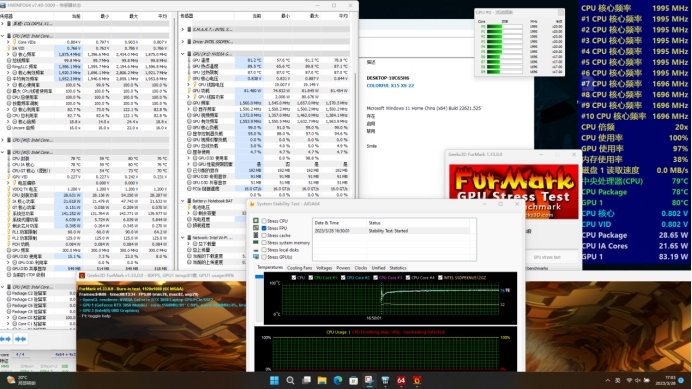
Task: Expand the Drive: INTEL SSDPEK sensor group
Action: (x=183, y=42)
